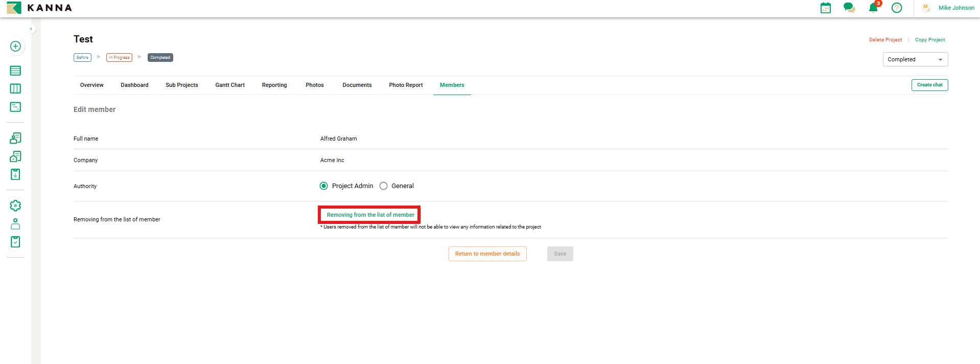Click the KANNA logo

tap(39, 8)
